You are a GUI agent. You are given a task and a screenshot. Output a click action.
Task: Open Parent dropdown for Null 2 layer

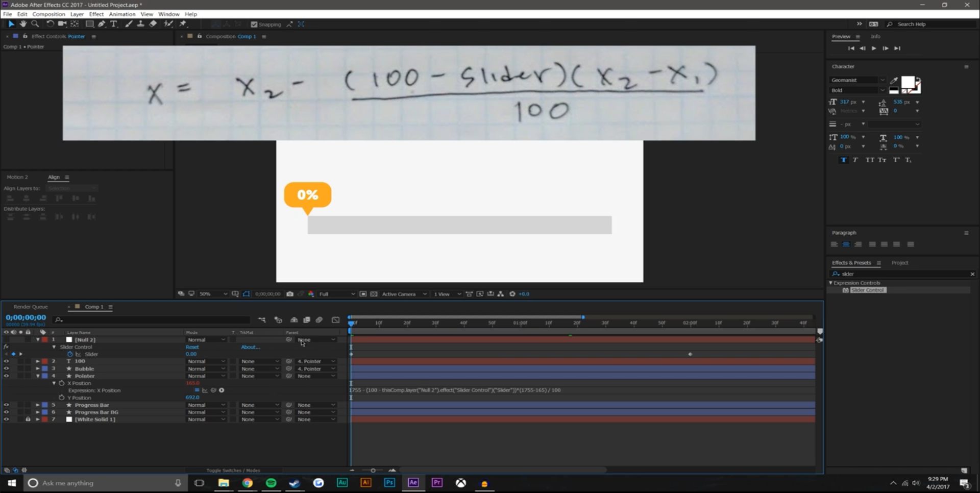[316, 340]
